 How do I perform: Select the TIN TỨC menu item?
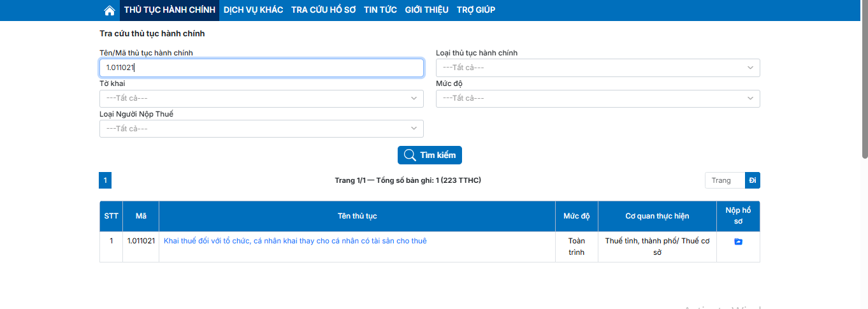[x=380, y=10]
